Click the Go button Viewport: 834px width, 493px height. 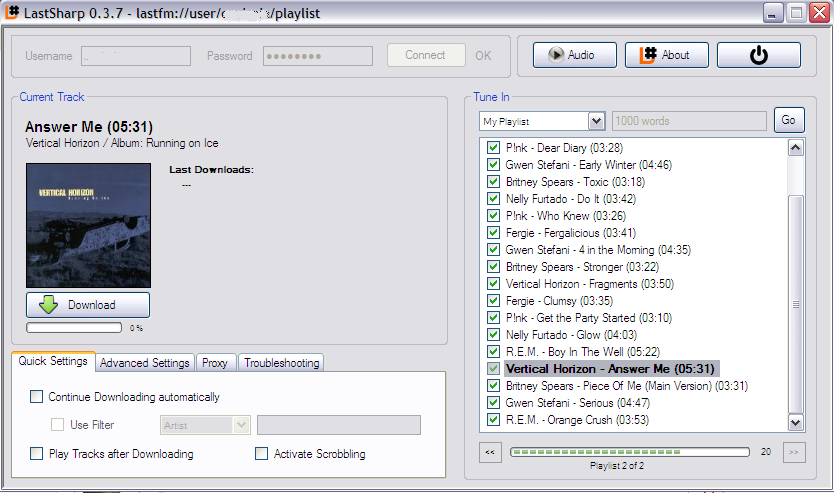pyautogui.click(x=789, y=120)
